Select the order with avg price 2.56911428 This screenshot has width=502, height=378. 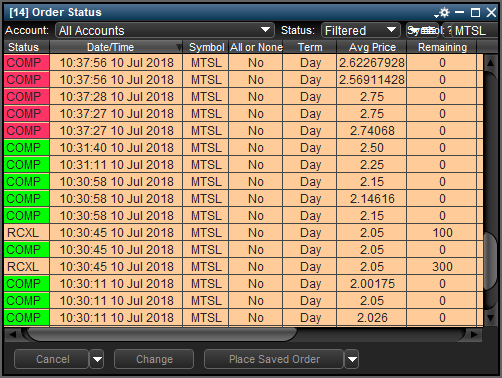[x=243, y=79]
